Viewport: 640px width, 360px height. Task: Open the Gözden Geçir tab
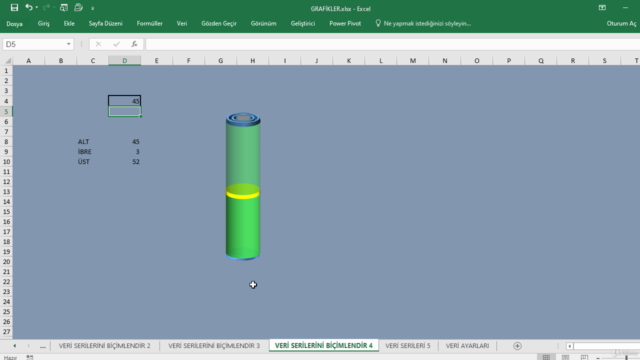pyautogui.click(x=219, y=24)
